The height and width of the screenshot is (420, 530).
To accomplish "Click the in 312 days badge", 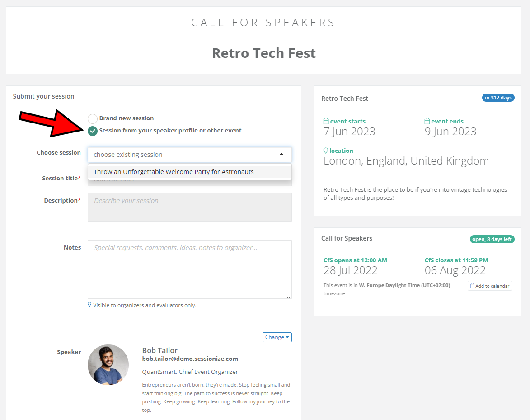I will coord(498,98).
